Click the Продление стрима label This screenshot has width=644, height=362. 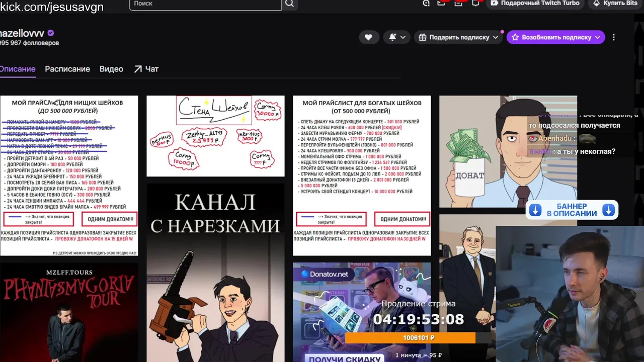pos(419,304)
